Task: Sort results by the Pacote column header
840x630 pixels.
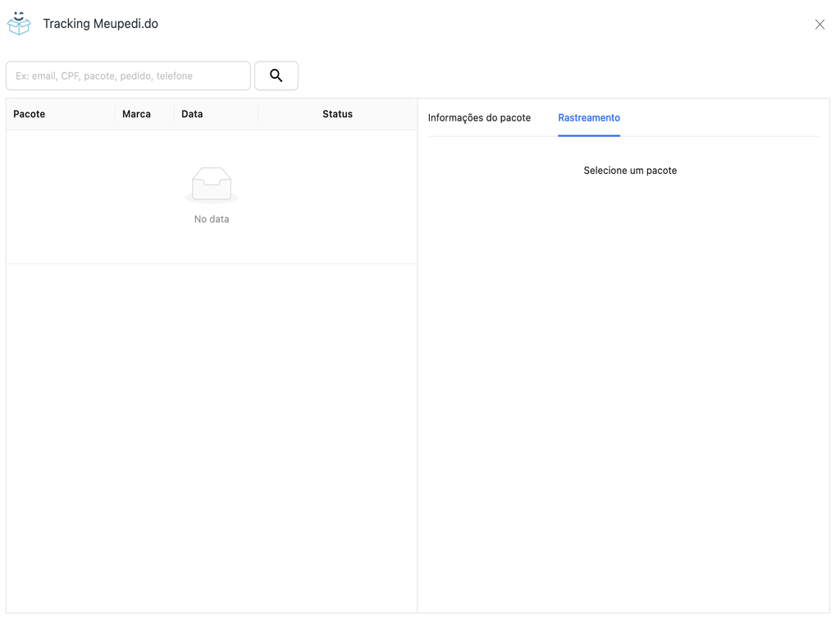Action: tap(29, 114)
